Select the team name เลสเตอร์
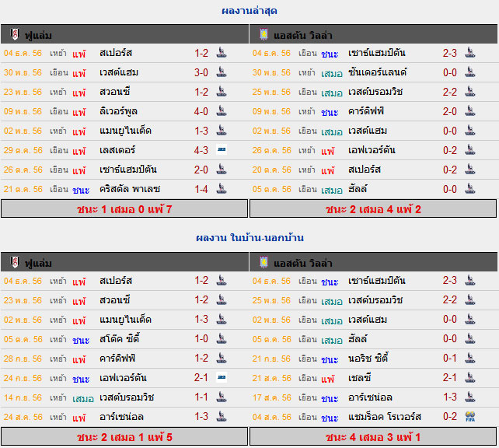This screenshot has height=448, width=499. click(x=117, y=150)
